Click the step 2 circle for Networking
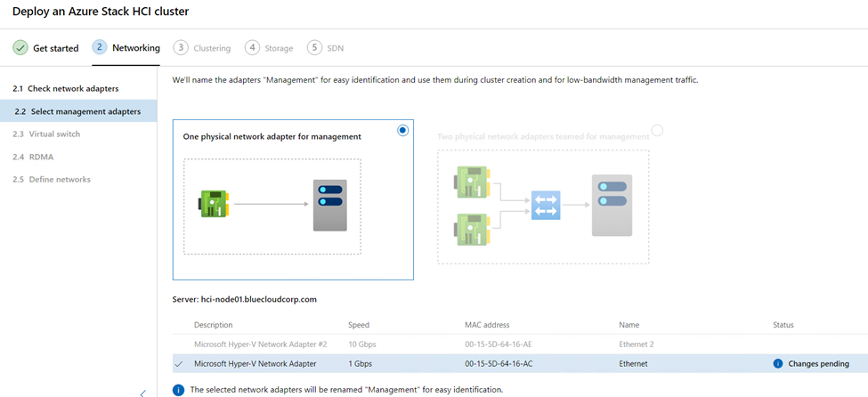 tap(100, 47)
